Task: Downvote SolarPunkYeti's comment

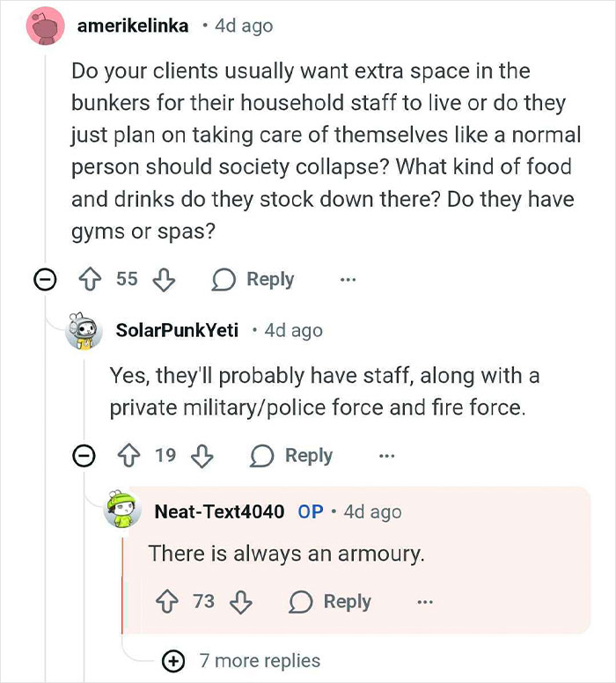Action: coord(202,456)
